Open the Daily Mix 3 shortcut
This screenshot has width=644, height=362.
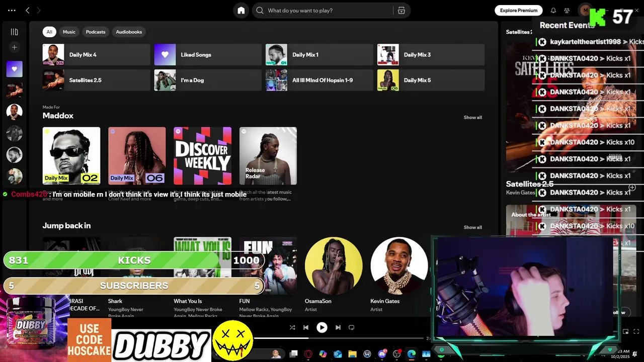click(431, 55)
